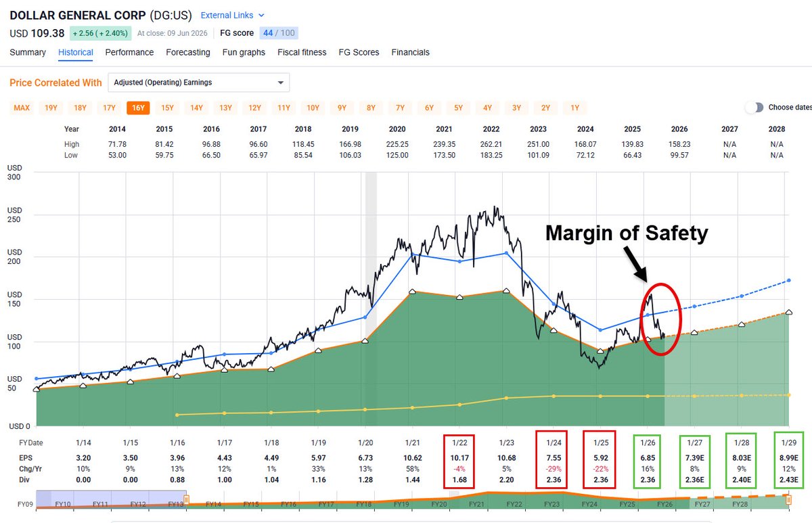Click the 1/29 EPS estimate 8.99E

(789, 458)
